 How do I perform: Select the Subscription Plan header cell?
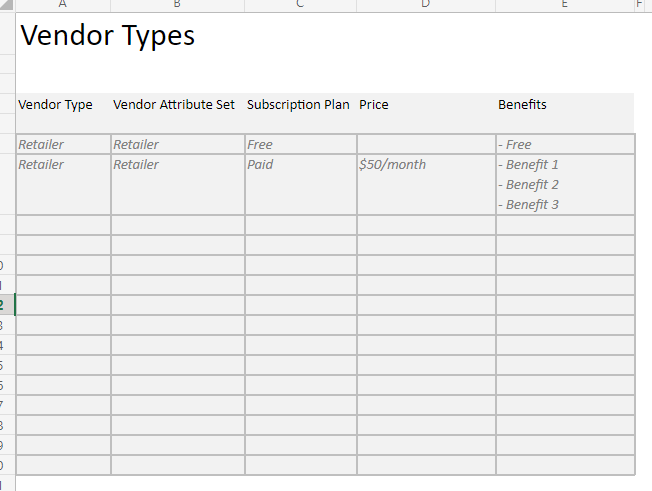pos(300,113)
